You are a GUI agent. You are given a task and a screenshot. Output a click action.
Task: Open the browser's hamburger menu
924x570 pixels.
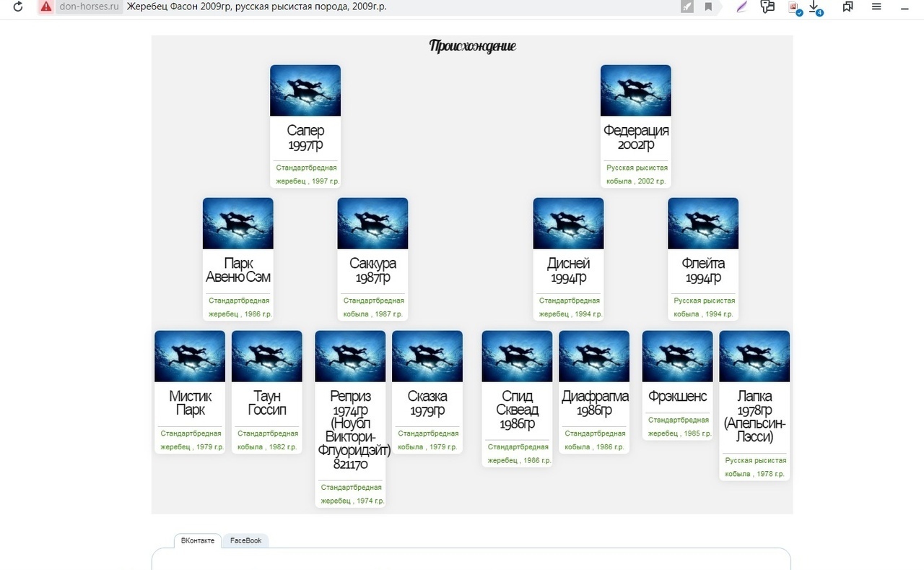pyautogui.click(x=876, y=7)
